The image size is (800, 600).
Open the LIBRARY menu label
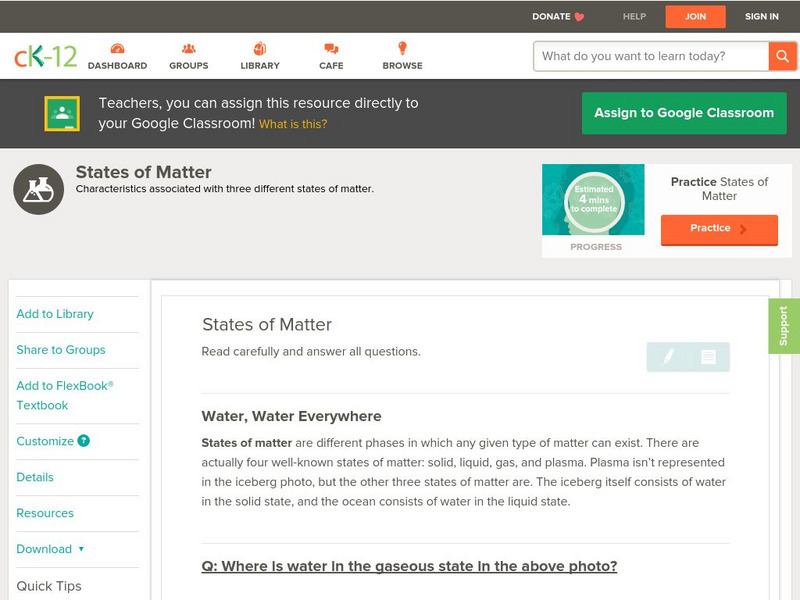pos(260,66)
